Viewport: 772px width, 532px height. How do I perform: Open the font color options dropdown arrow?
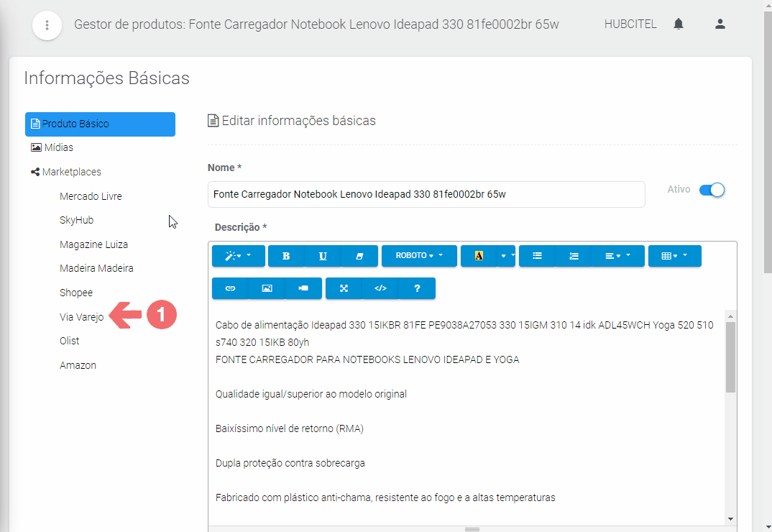(506, 256)
